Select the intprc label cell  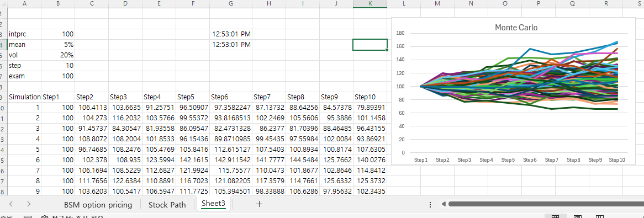coord(24,34)
